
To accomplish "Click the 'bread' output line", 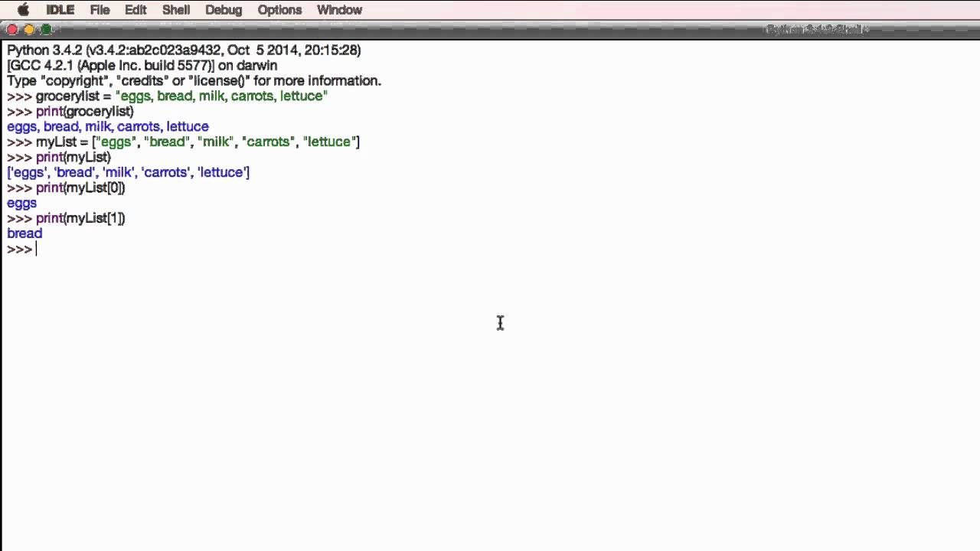I will (24, 233).
